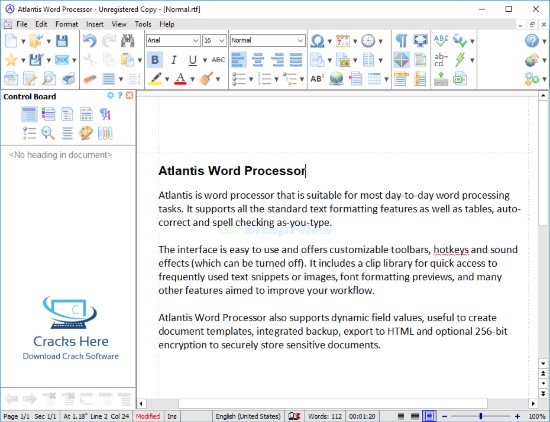The width and height of the screenshot is (550, 422).
Task: Click the Format painter brush icon
Action: tap(206, 79)
